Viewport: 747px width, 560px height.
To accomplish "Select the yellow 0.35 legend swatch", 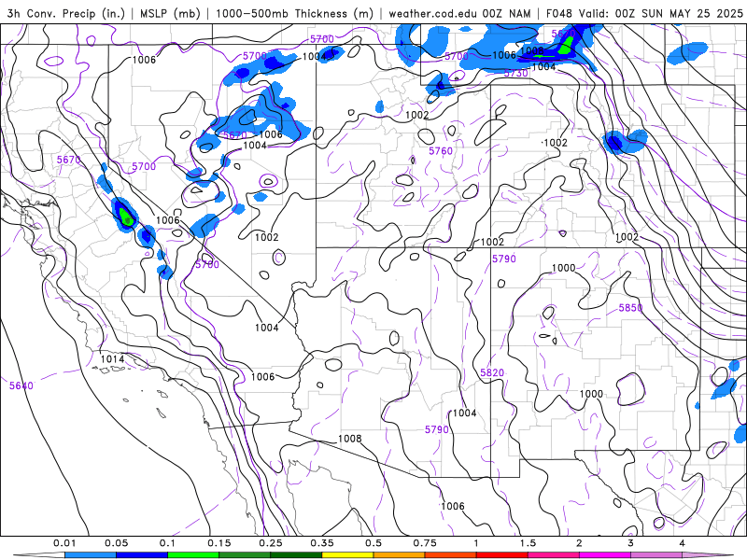I will [347, 555].
